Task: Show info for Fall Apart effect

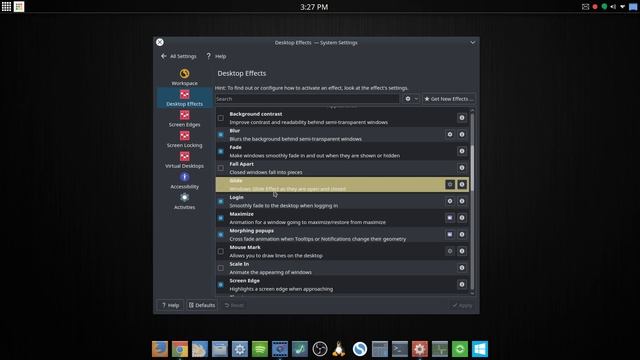Action: (x=462, y=168)
